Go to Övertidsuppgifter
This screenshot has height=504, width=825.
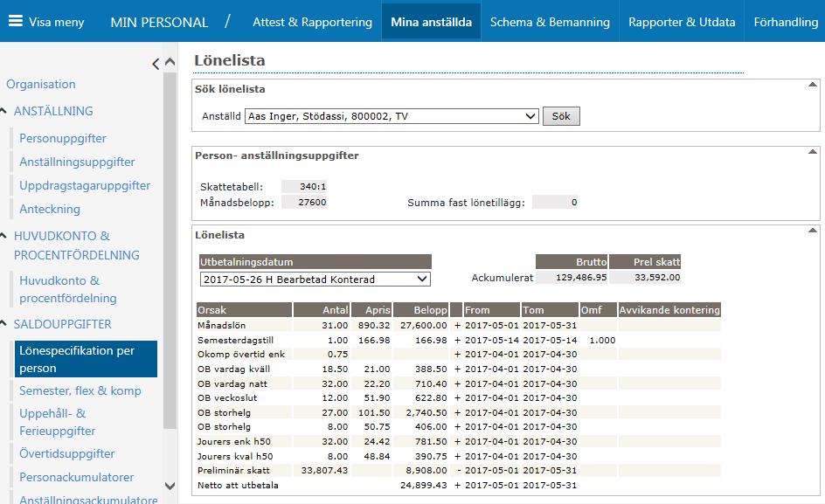click(x=66, y=453)
